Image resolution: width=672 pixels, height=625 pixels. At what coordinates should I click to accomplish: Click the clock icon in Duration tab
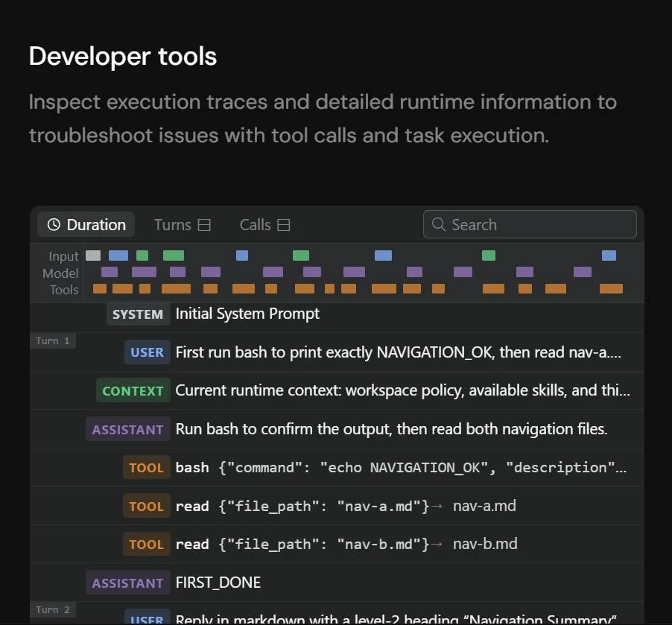coord(54,225)
